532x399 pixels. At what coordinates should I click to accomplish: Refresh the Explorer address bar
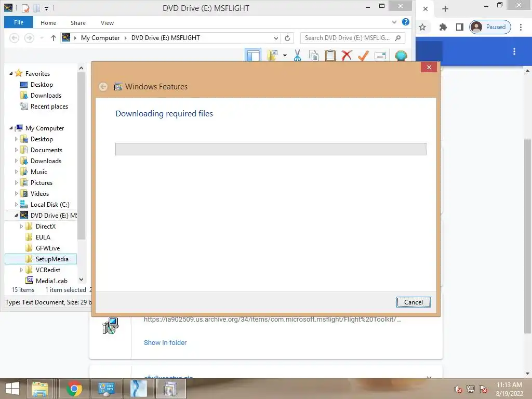point(287,38)
